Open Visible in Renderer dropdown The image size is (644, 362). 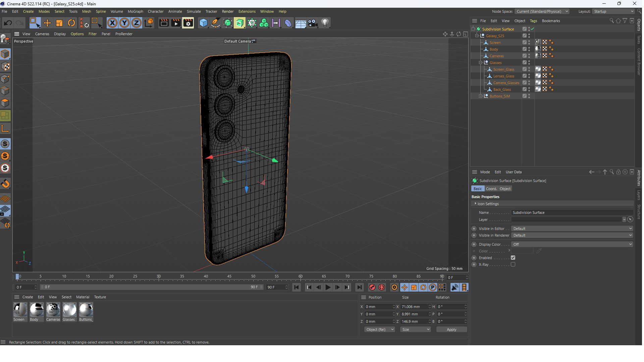click(x=572, y=235)
